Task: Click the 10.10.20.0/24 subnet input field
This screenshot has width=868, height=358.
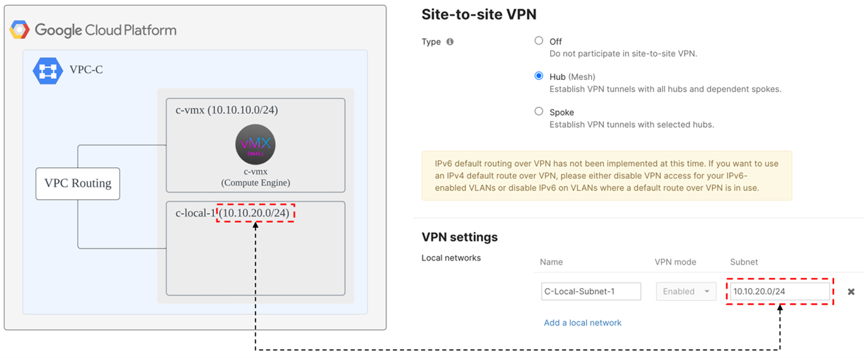Action: pyautogui.click(x=779, y=291)
